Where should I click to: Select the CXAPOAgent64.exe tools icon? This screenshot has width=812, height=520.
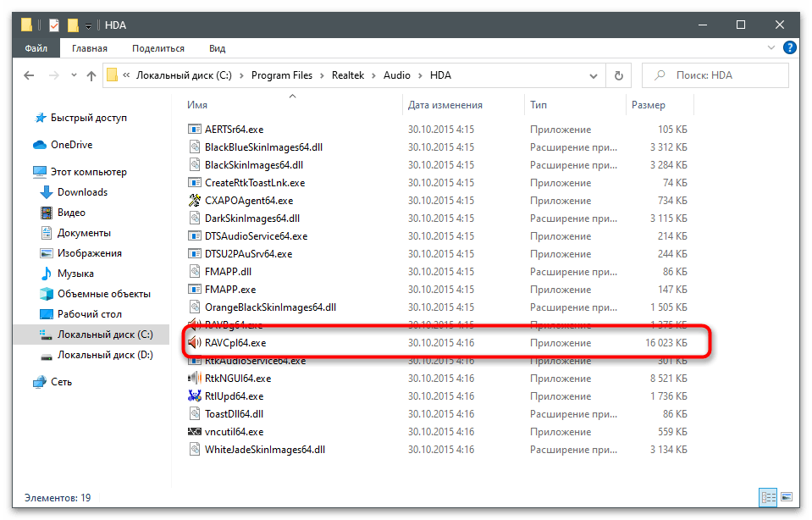point(194,201)
